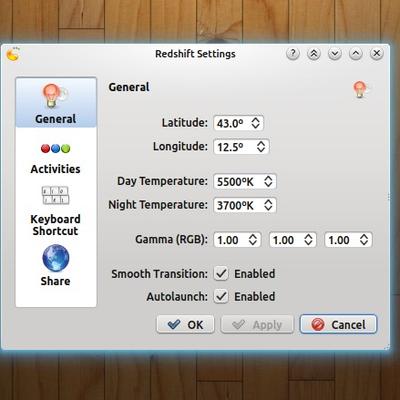400x400 pixels.
Task: Click the second Gamma (green) value field
Action: click(293, 240)
